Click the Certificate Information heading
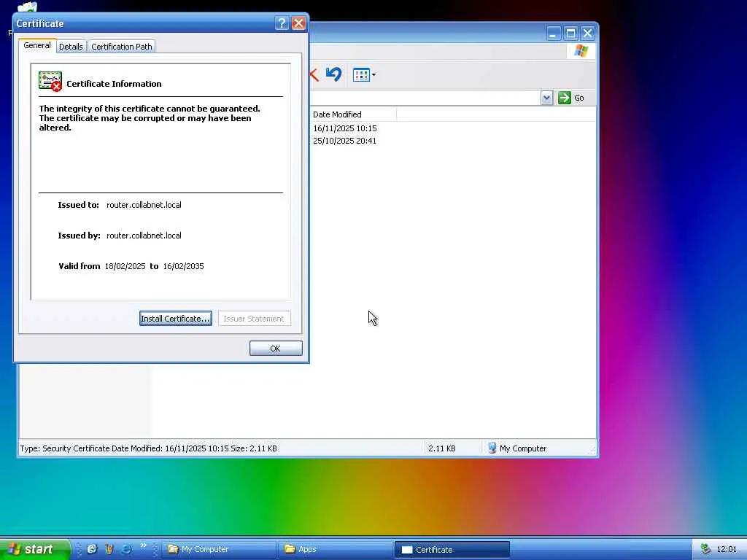Image resolution: width=747 pixels, height=560 pixels. (114, 84)
